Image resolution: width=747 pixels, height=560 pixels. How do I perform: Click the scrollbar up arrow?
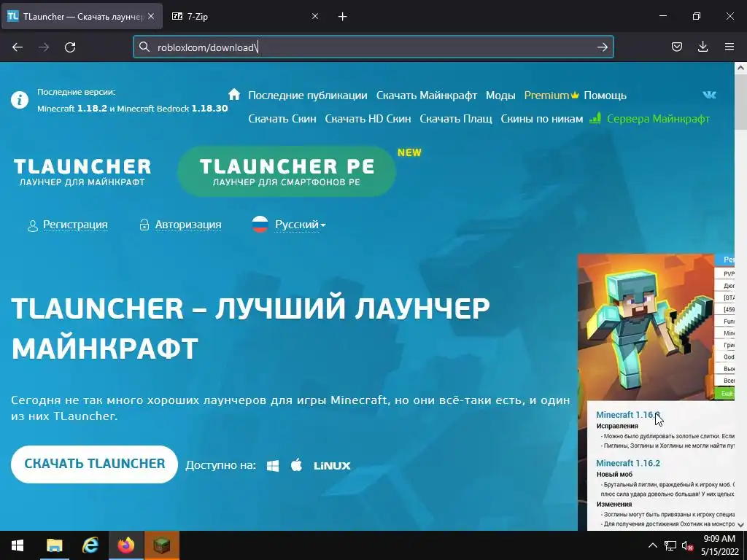tap(740, 68)
